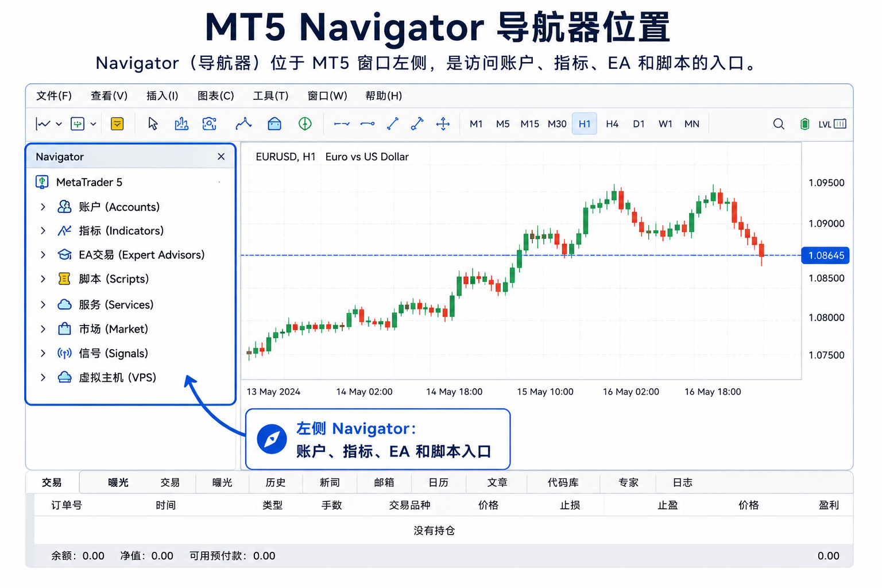The image size is (882, 588).
Task: Open the 窗口(W) menu
Action: pos(327,96)
